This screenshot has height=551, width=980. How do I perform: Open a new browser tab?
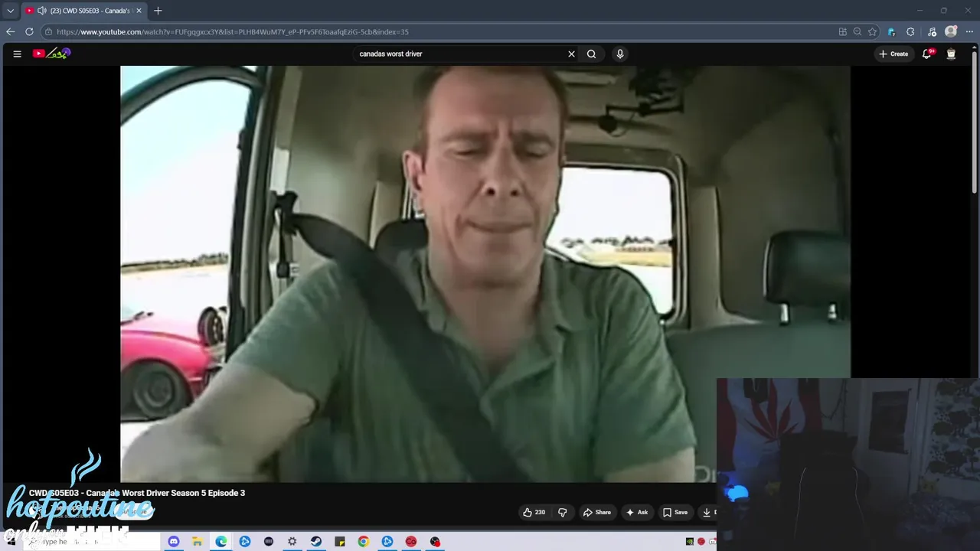[158, 11]
